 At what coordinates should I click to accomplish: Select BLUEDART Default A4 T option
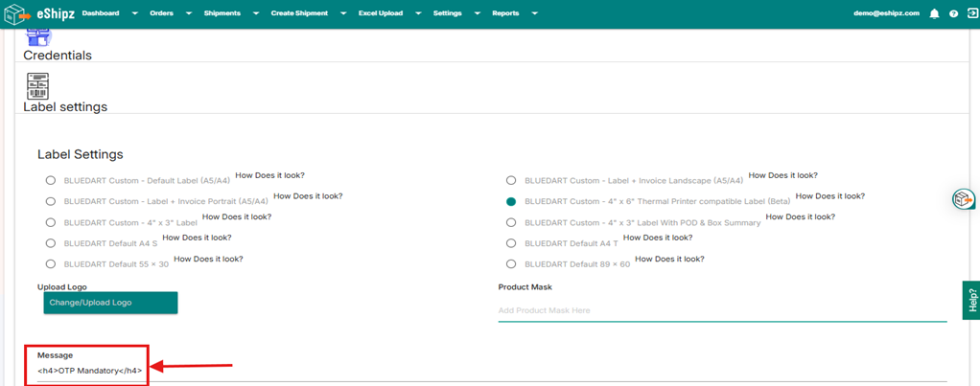click(x=511, y=243)
